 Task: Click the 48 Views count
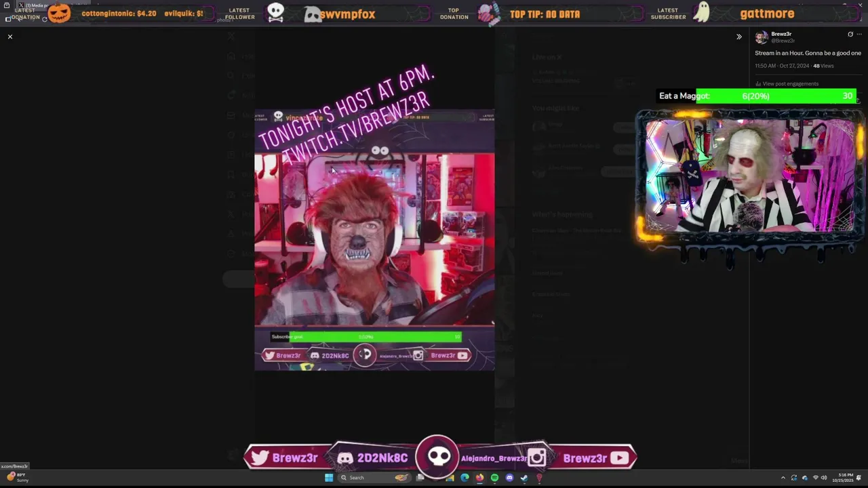pos(823,66)
